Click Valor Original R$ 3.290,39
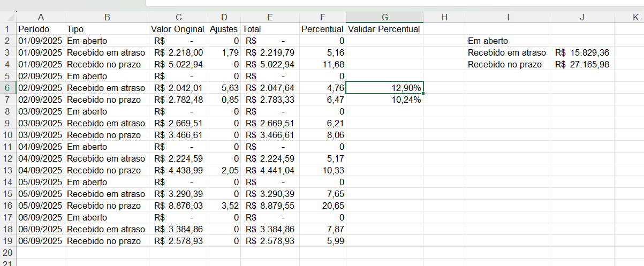 click(x=178, y=194)
